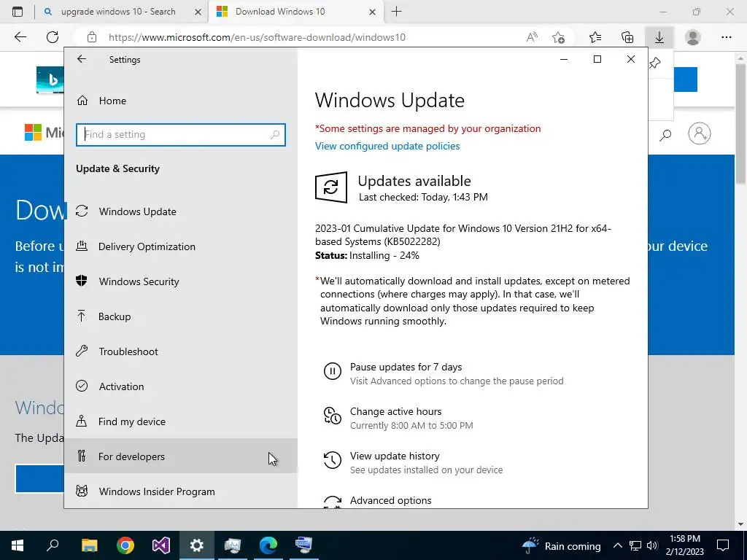Focus the Find a setting search box
The height and width of the screenshot is (560, 747).
181,134
